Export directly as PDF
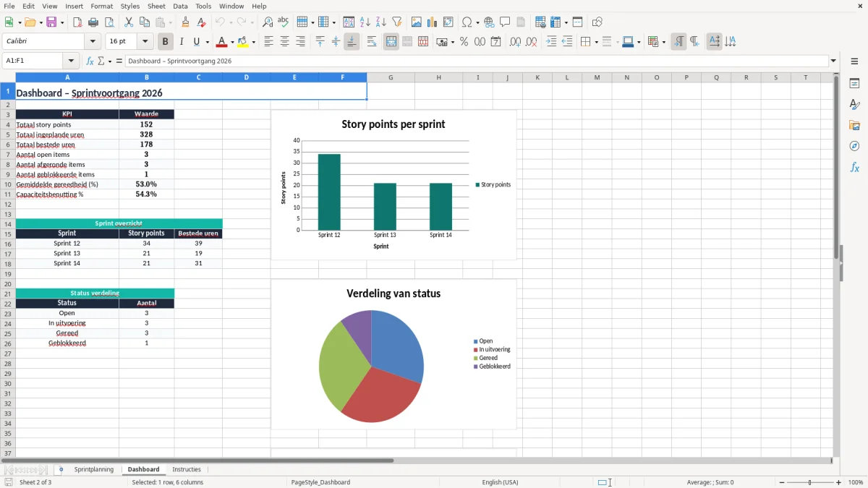This screenshot has width=868, height=488. pos(77,22)
